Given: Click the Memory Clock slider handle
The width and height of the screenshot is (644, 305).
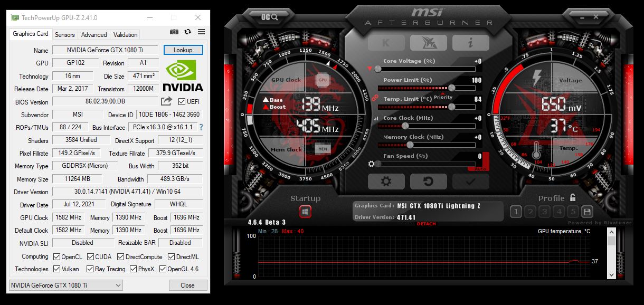Looking at the screenshot, I should (410, 145).
